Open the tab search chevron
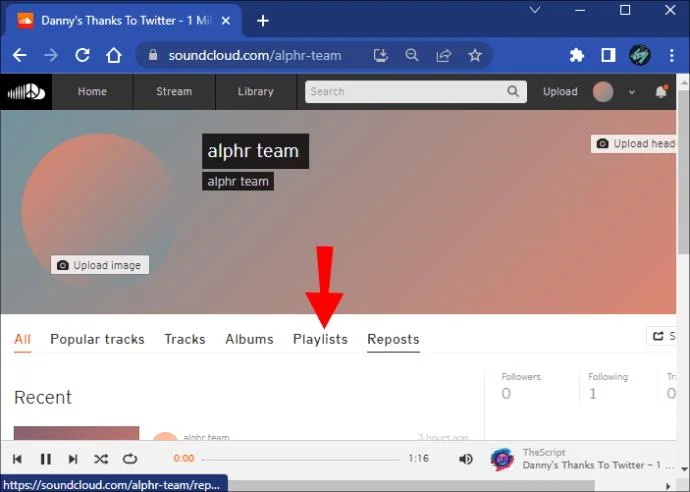The width and height of the screenshot is (690, 492). 535,10
